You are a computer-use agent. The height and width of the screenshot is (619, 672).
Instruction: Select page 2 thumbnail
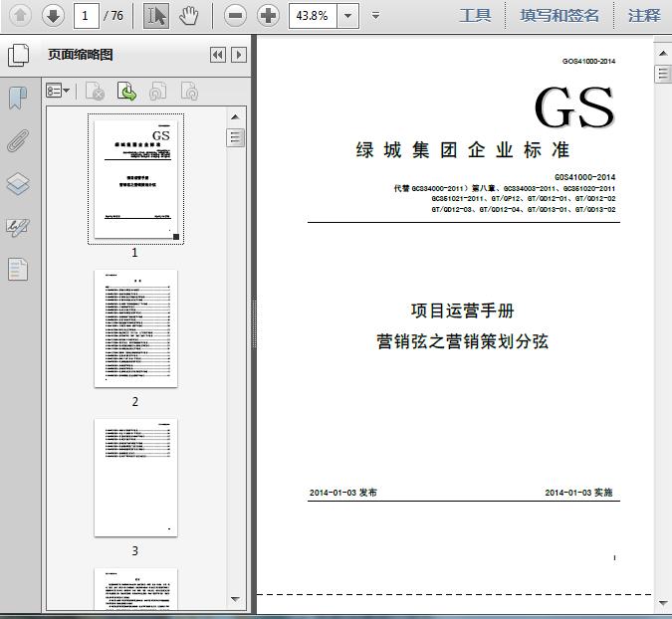tap(135, 328)
